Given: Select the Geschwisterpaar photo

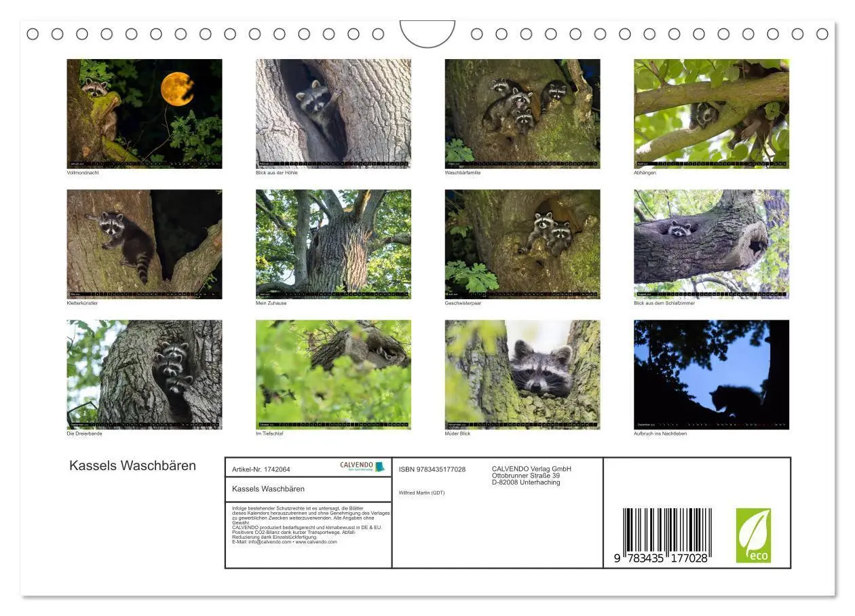Looking at the screenshot, I should pyautogui.click(x=522, y=244).
